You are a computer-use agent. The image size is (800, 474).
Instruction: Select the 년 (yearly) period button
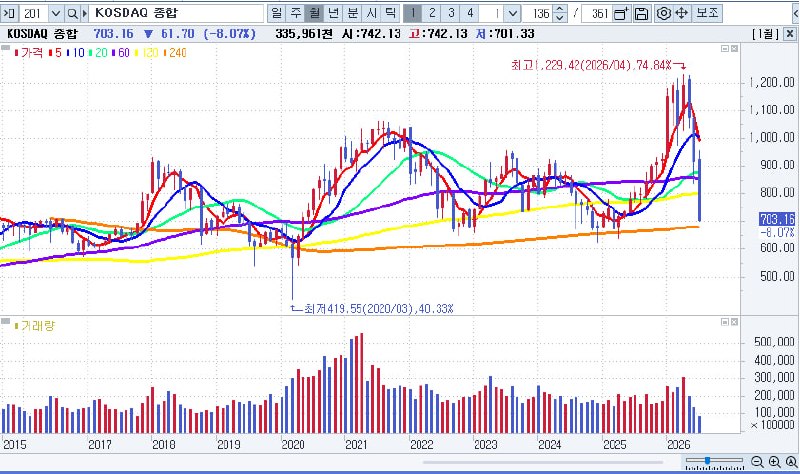coord(333,13)
